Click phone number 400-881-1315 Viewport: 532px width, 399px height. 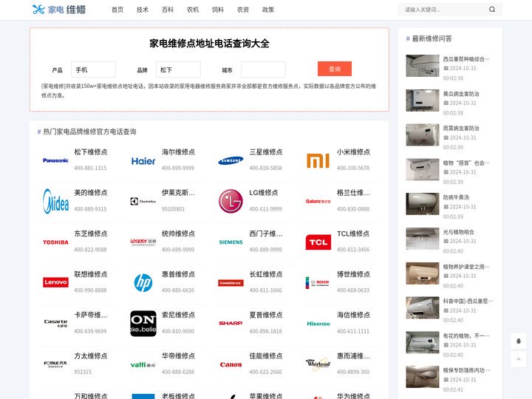click(90, 168)
